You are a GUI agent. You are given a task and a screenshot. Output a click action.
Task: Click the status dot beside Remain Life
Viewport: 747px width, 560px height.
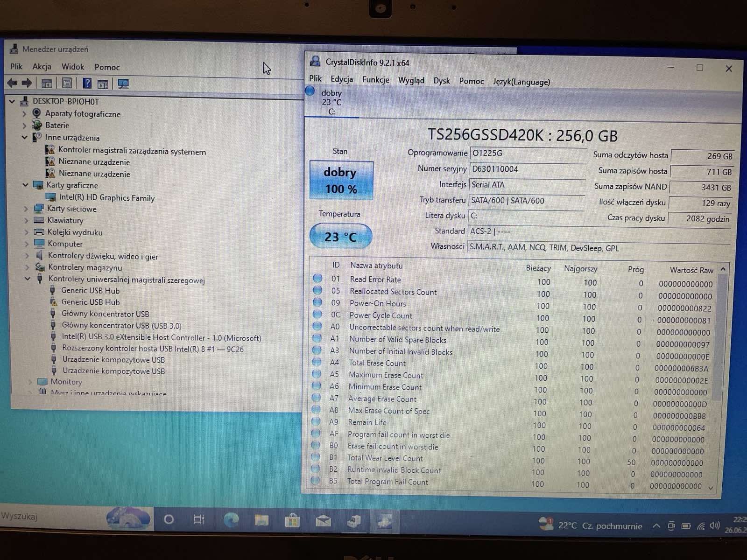coord(316,421)
